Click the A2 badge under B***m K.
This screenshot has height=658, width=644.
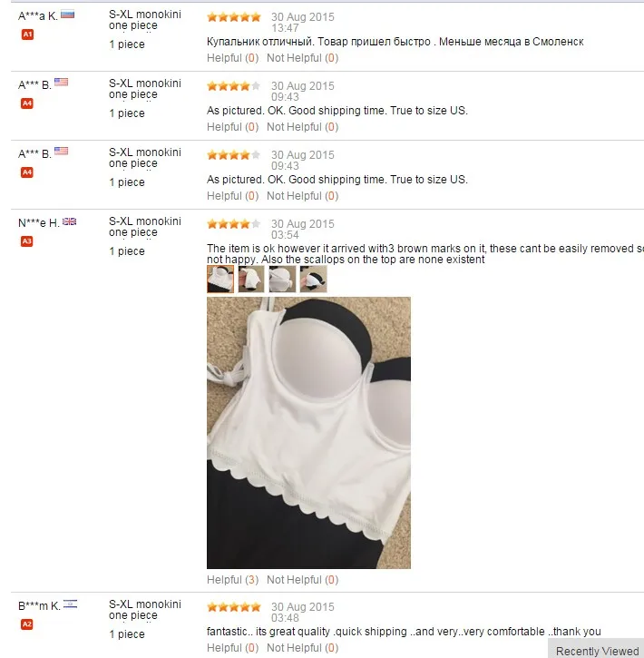click(27, 624)
